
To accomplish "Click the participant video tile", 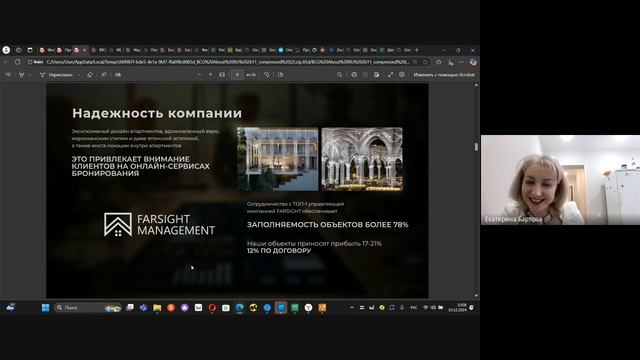I will pos(560,180).
